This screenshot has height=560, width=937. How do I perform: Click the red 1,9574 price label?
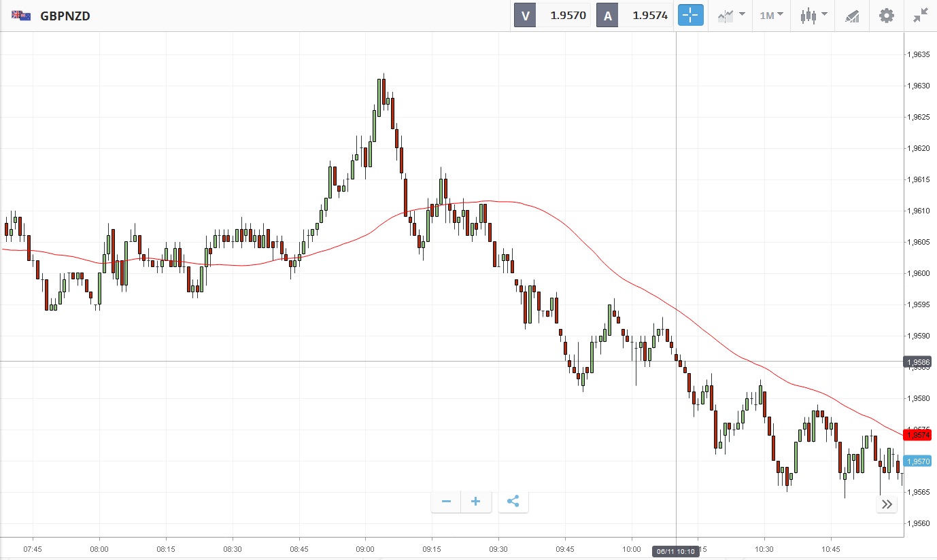(917, 434)
